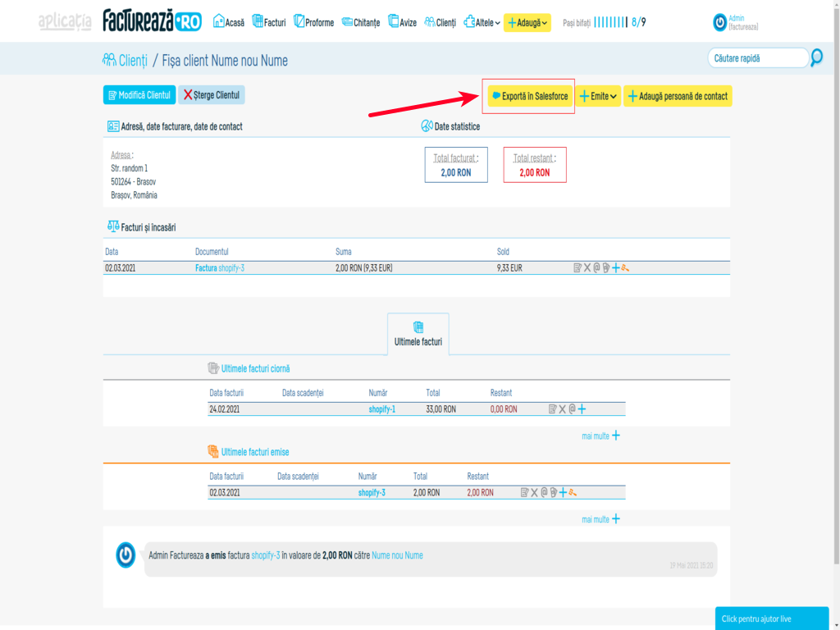Open the Emite dropdown
840x630 pixels.
tap(598, 95)
